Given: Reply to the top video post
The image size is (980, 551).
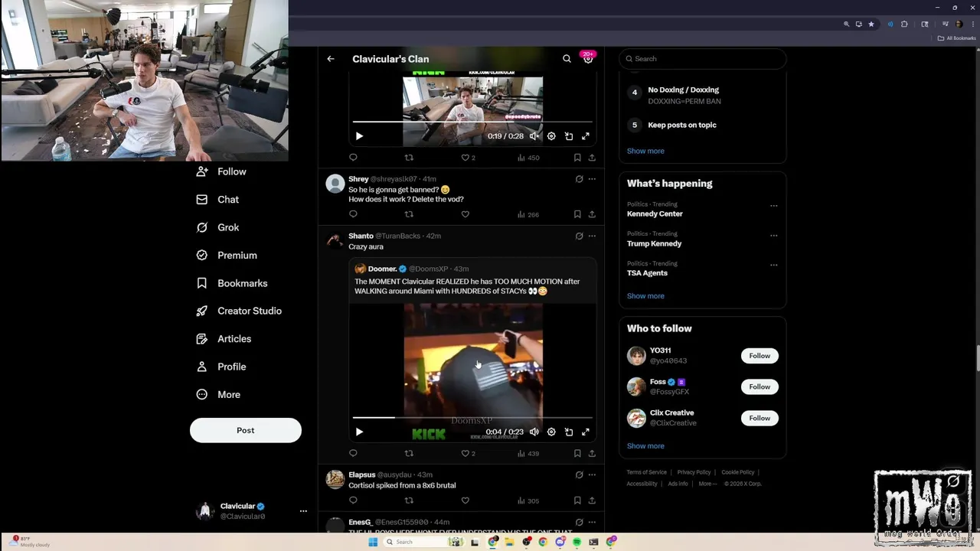Looking at the screenshot, I should tap(353, 158).
